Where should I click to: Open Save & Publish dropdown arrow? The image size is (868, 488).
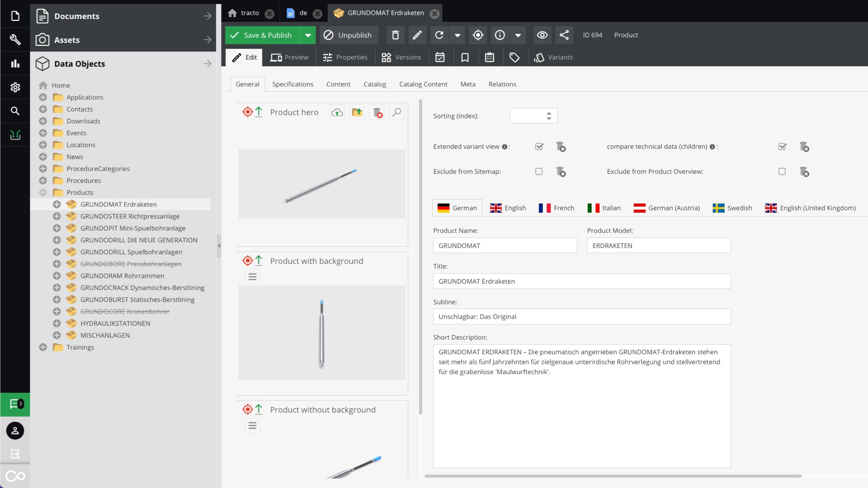(308, 35)
